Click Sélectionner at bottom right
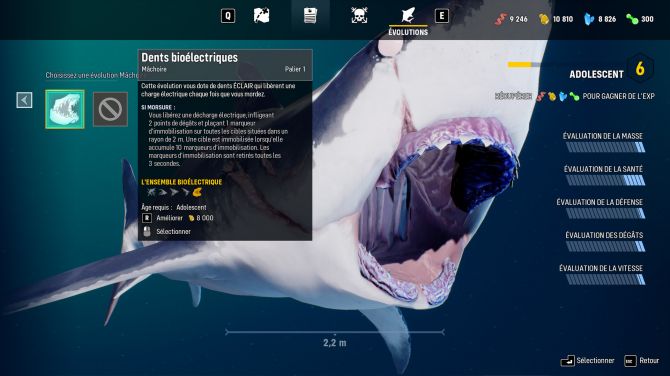Image resolution: width=670 pixels, height=376 pixels. [588, 361]
